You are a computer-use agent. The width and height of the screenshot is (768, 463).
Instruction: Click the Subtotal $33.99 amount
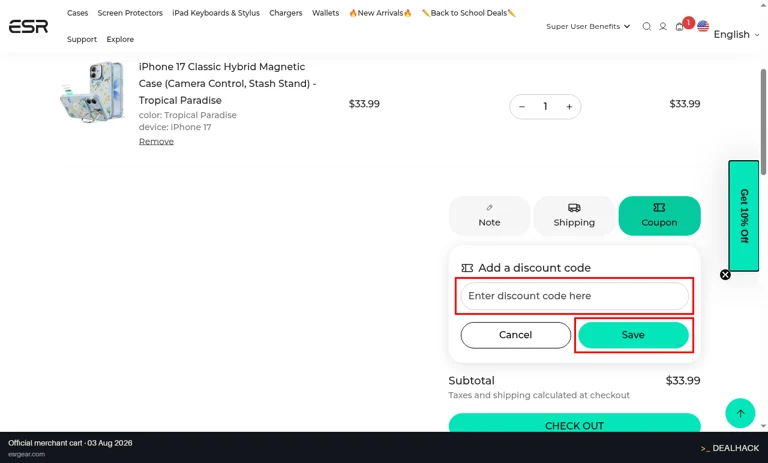(x=683, y=381)
